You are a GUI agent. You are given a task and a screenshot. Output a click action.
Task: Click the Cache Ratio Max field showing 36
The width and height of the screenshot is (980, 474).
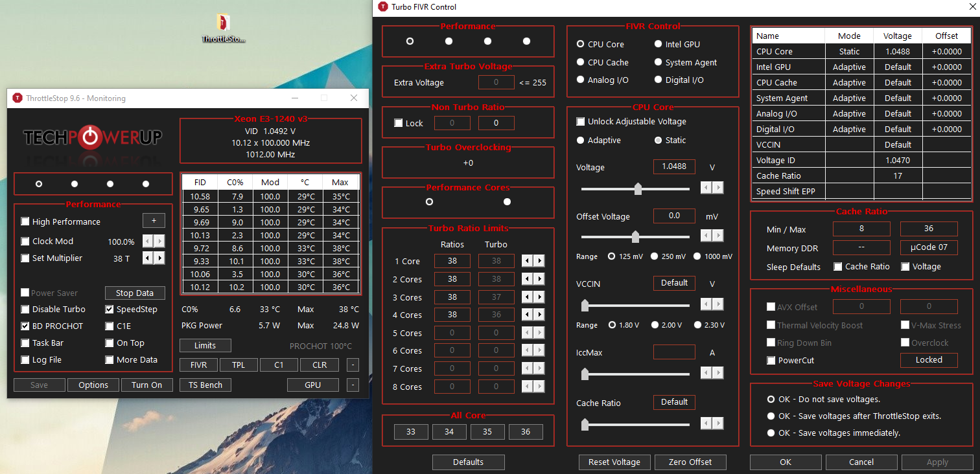[x=929, y=229]
